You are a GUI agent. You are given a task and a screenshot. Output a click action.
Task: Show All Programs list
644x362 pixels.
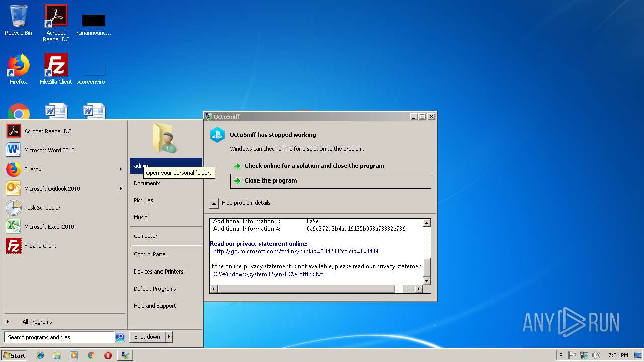[64, 322]
